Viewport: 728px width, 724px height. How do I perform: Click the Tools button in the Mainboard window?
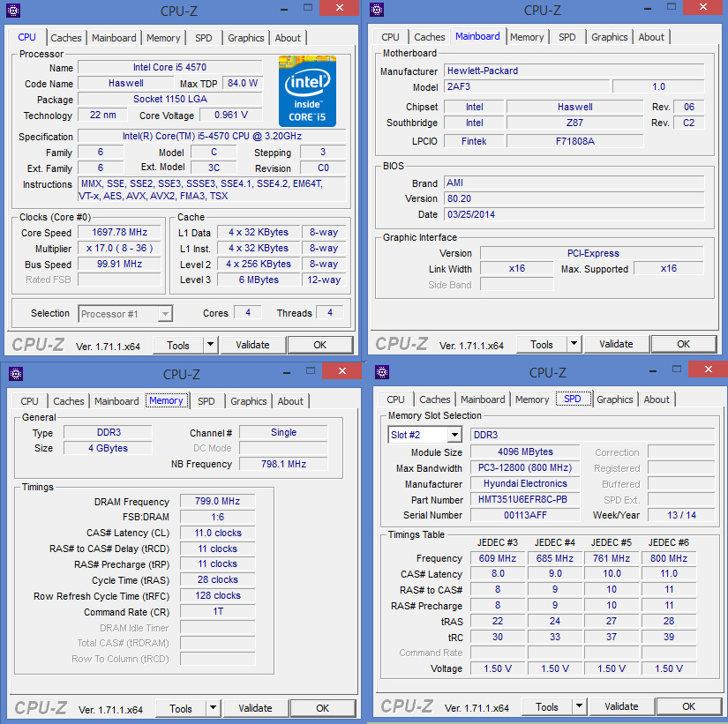pyautogui.click(x=541, y=345)
